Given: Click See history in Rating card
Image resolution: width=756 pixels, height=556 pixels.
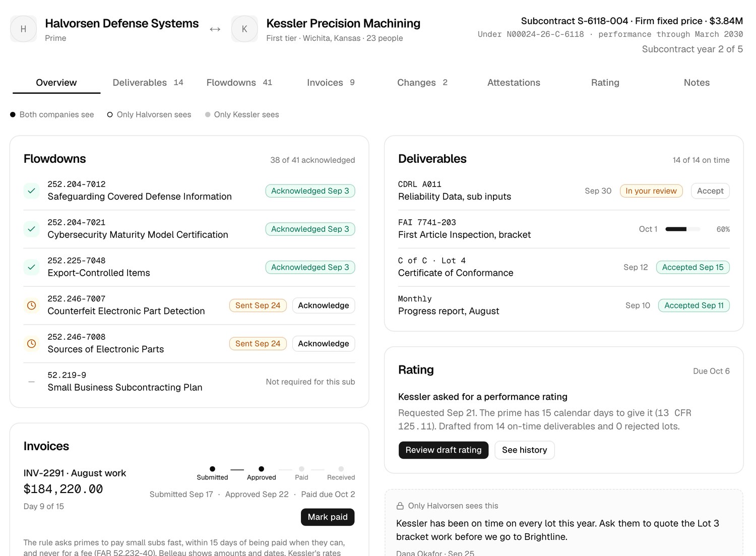Looking at the screenshot, I should coord(525,450).
